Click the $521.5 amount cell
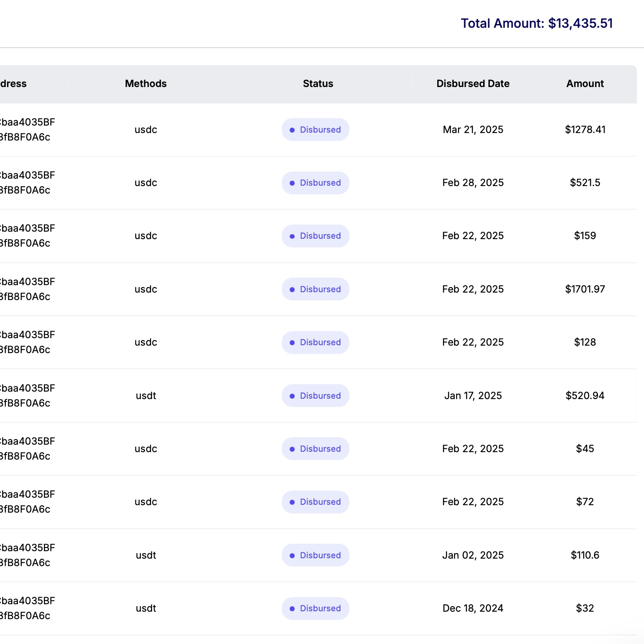The width and height of the screenshot is (644, 644). click(585, 183)
